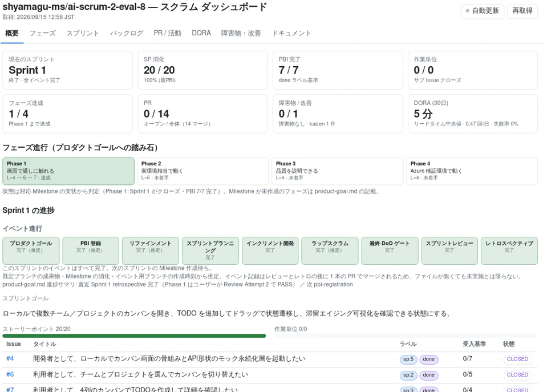Open the 障害物・改善 tab

click(x=241, y=33)
